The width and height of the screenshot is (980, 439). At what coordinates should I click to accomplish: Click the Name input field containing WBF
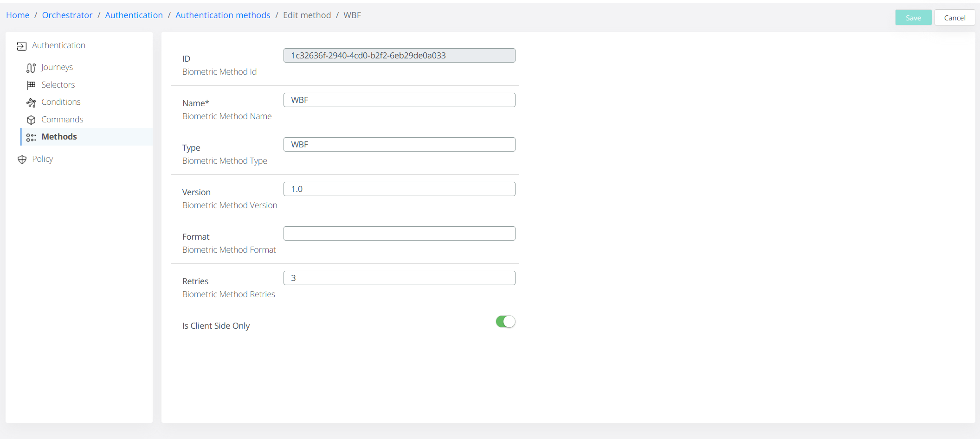pos(399,100)
